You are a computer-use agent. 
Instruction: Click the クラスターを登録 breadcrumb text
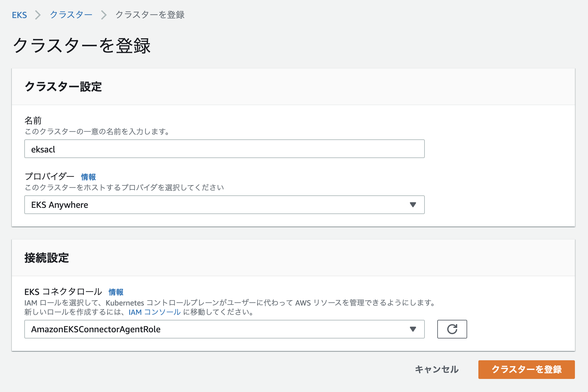click(x=150, y=15)
